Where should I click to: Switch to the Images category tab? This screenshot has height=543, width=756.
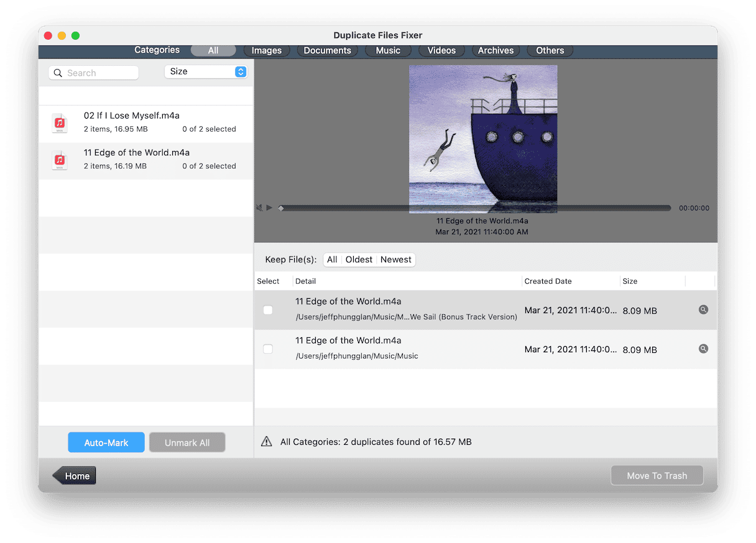(x=267, y=50)
